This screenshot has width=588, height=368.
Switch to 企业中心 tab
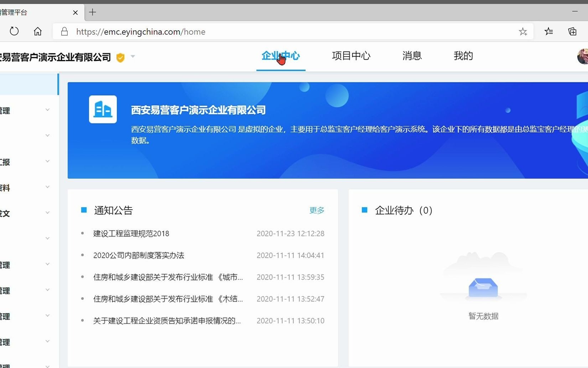[281, 56]
